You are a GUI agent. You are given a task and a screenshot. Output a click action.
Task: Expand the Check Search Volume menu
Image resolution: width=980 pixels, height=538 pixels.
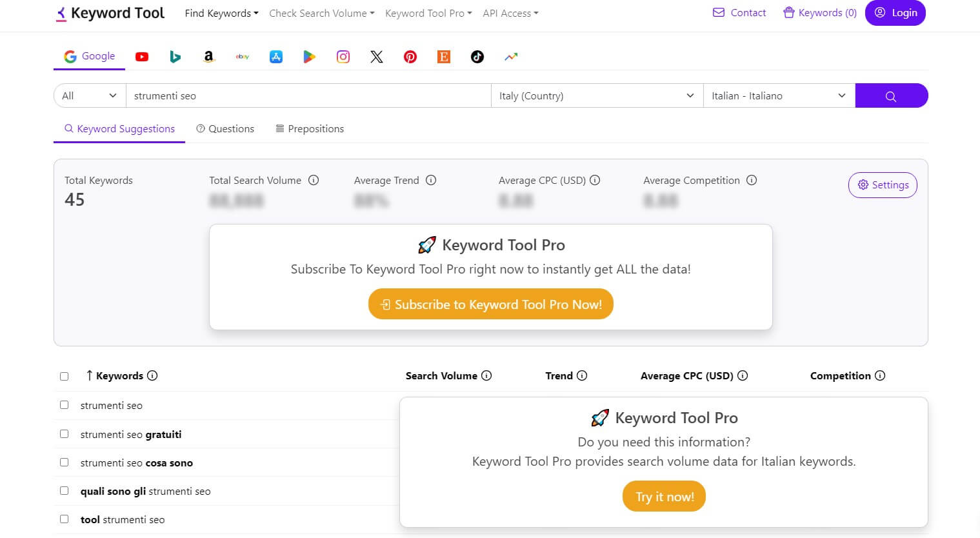[321, 13]
